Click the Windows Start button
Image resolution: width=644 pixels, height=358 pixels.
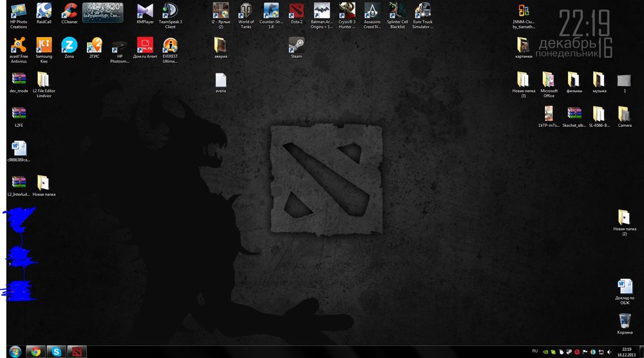coord(14,351)
